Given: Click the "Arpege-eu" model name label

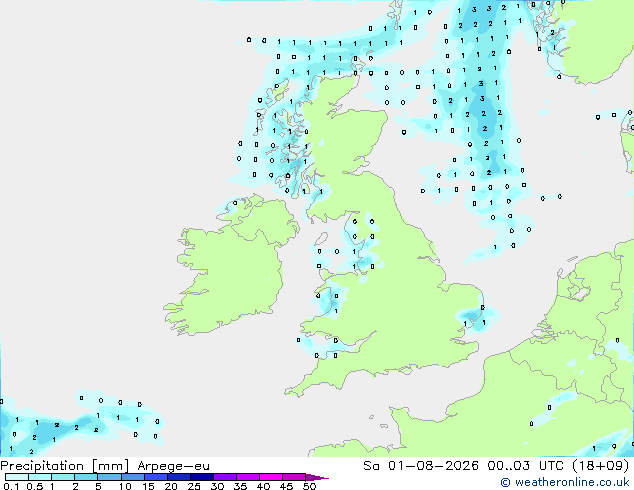Looking at the screenshot, I should pyautogui.click(x=173, y=466).
